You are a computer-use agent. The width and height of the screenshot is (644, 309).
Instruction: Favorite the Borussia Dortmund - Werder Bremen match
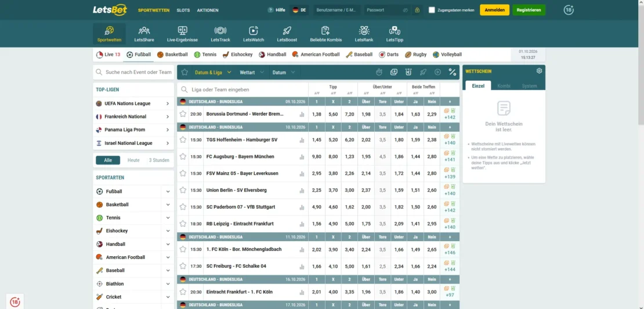183,114
